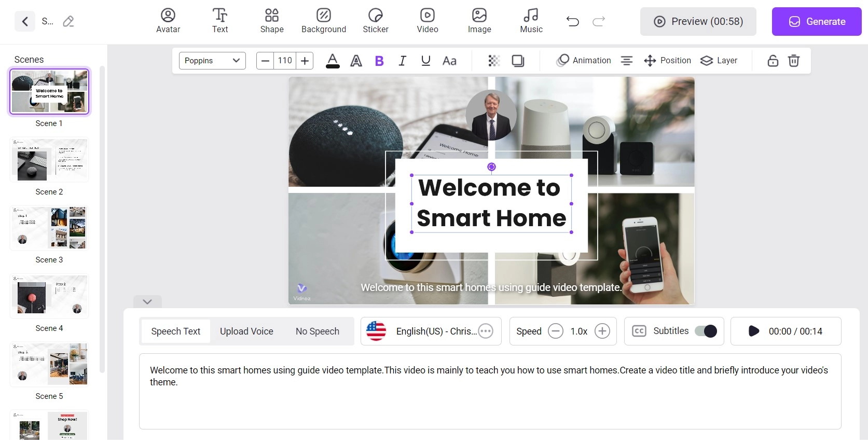The height and width of the screenshot is (444, 868).
Task: Increase speech speed
Action: pos(602,331)
